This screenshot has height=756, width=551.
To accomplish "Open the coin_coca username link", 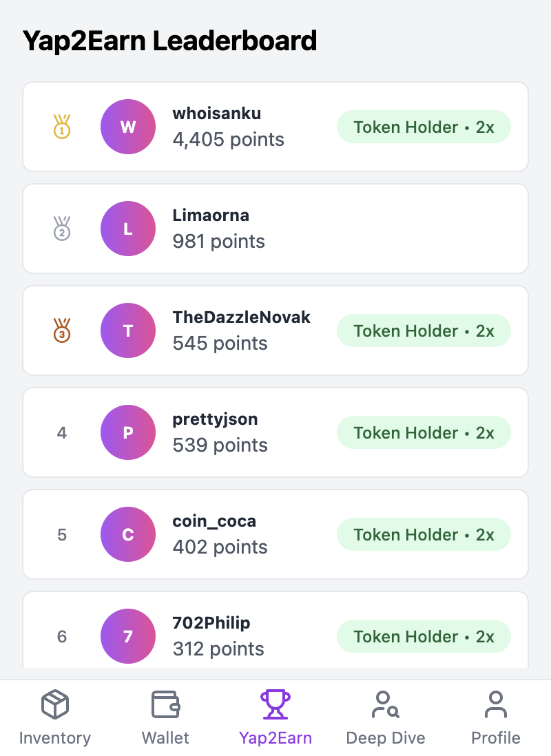I will (x=214, y=521).
